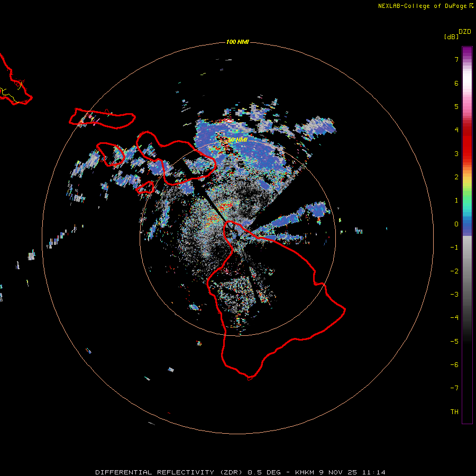Click the 4 value on the color scale

point(456,130)
